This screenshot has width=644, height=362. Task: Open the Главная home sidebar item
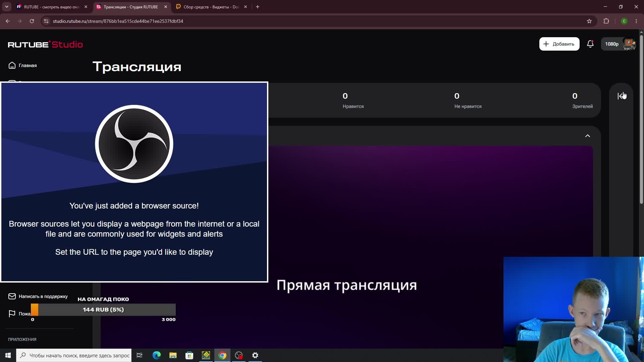click(x=22, y=65)
